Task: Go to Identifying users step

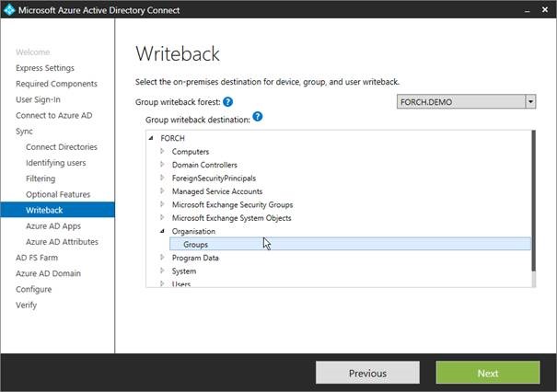Action: pyautogui.click(x=56, y=163)
